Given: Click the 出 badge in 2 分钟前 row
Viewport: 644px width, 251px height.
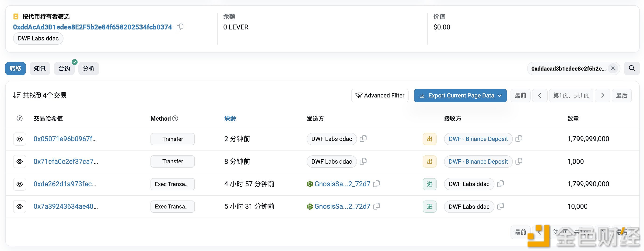Looking at the screenshot, I should click(x=430, y=139).
